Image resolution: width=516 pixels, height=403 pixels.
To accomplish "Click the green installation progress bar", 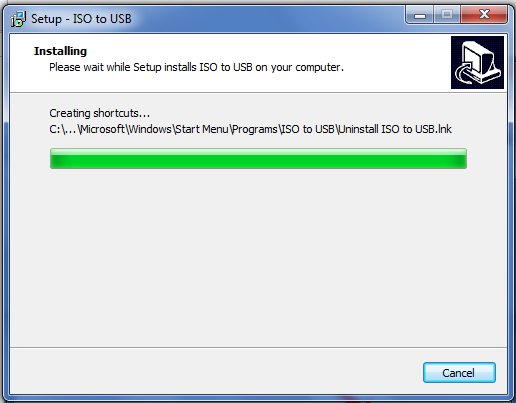I will point(258,159).
